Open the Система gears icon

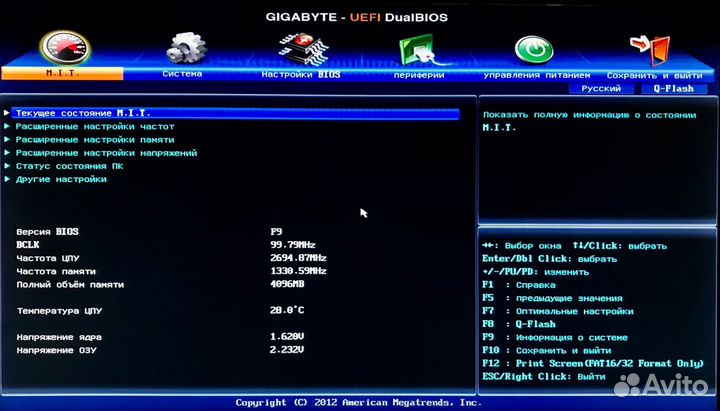(x=186, y=47)
